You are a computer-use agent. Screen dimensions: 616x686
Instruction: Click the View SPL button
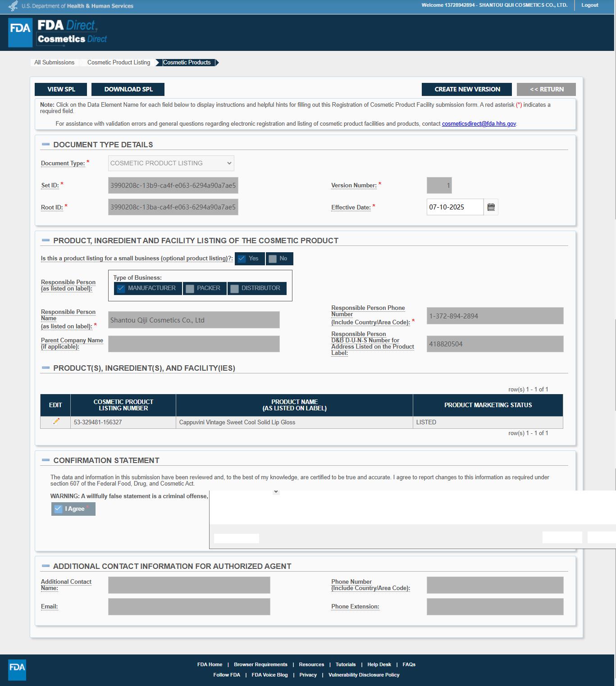point(61,89)
